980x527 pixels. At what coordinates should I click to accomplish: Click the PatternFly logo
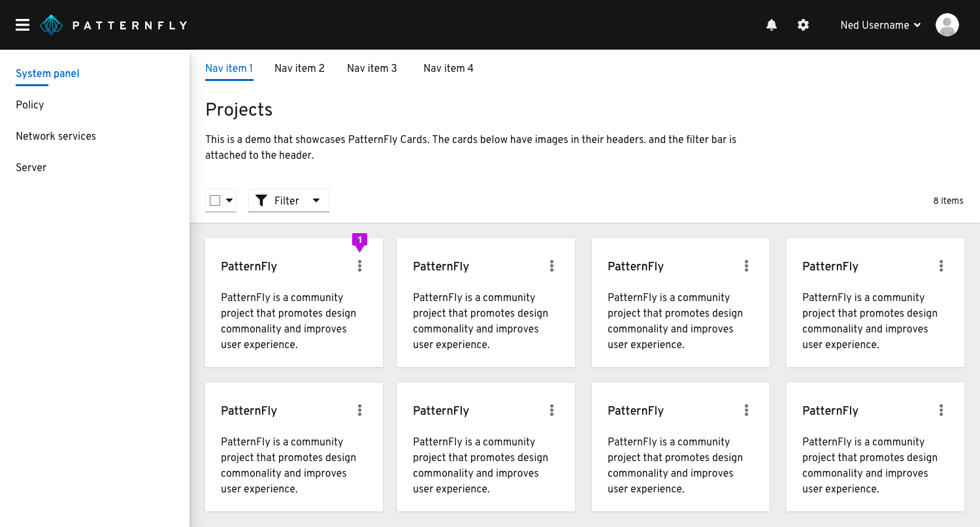[114, 25]
